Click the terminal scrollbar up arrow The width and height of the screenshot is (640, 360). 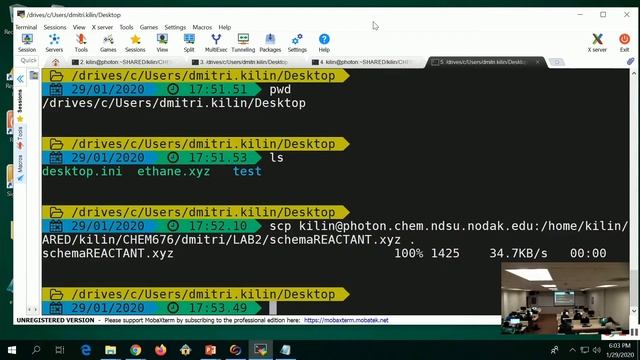point(634,73)
